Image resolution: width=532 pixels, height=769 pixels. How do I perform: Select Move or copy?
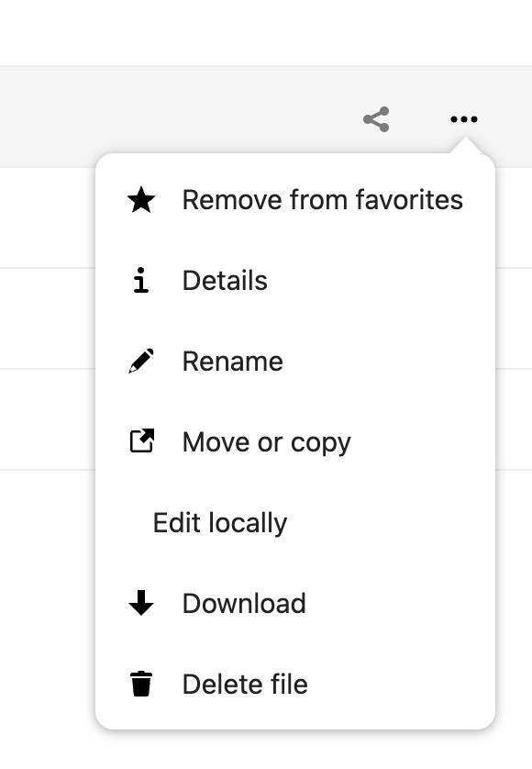(267, 441)
